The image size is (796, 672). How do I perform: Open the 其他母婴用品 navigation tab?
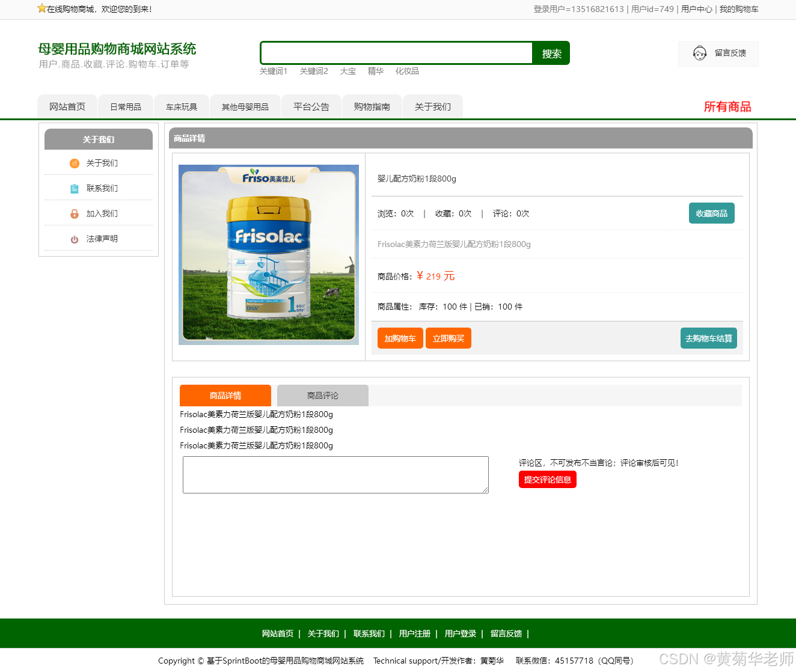point(245,106)
